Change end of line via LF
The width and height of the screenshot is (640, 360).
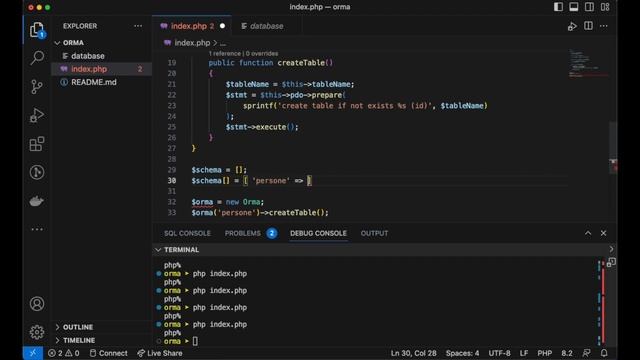click(x=524, y=353)
